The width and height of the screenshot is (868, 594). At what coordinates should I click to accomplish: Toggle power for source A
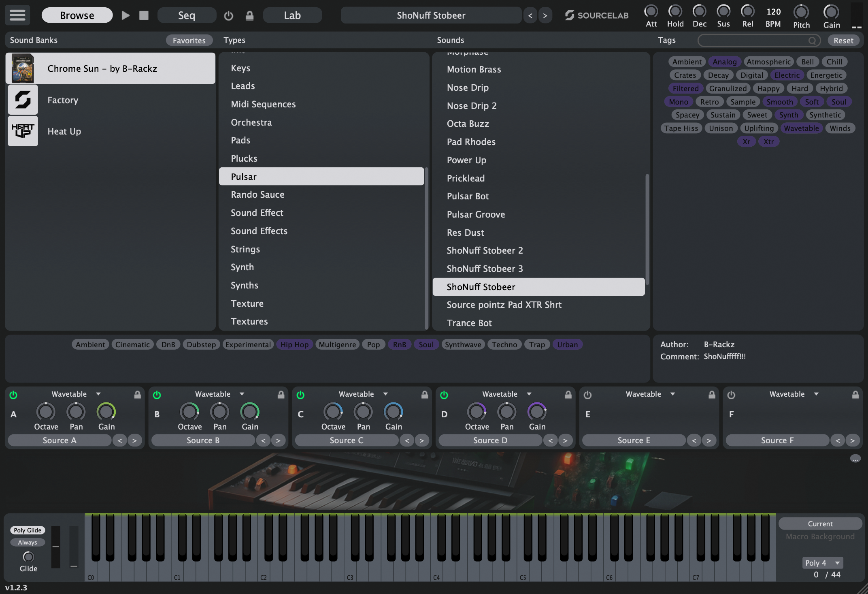[x=13, y=395]
